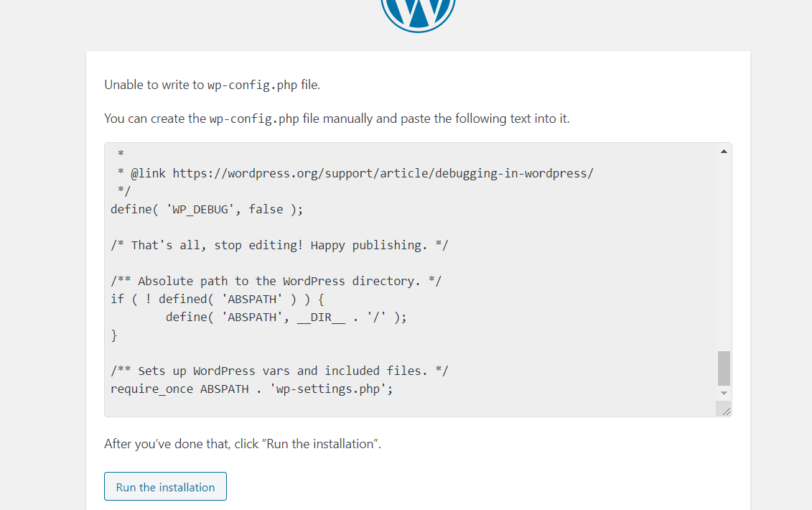This screenshot has height=510, width=812.
Task: Click the "After you've done that" instruction text
Action: (242, 444)
